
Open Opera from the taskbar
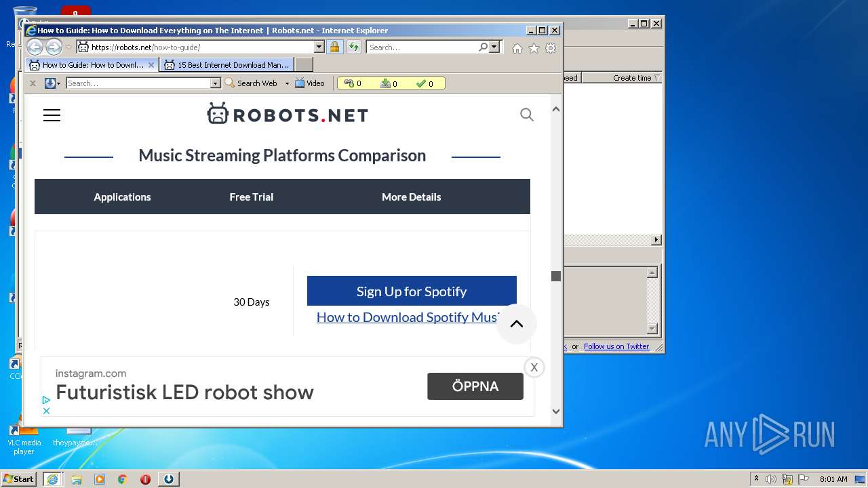tap(145, 479)
